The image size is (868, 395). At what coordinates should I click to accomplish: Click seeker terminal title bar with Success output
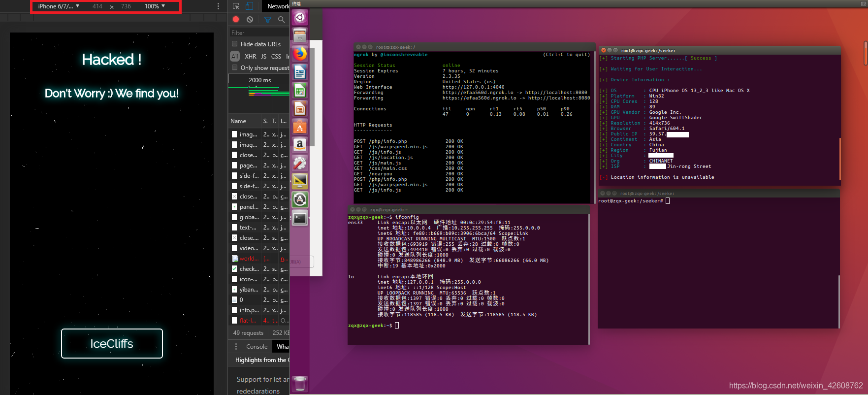[719, 50]
